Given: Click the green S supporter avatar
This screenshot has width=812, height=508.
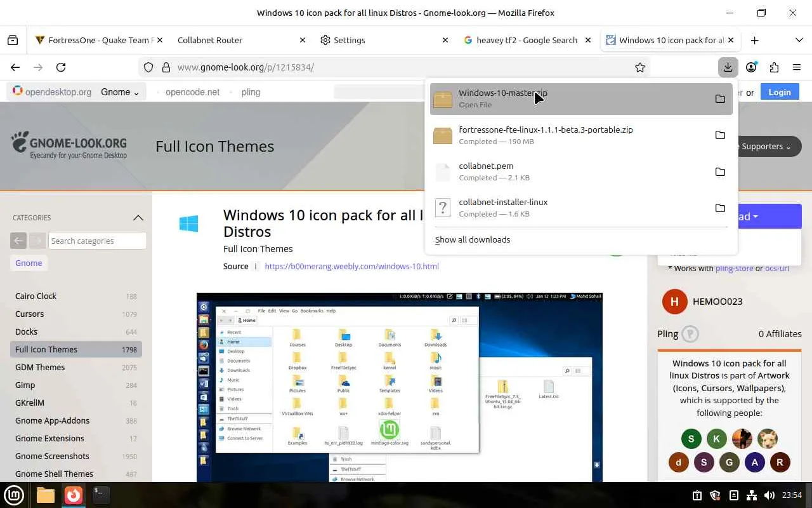Looking at the screenshot, I should (691, 439).
